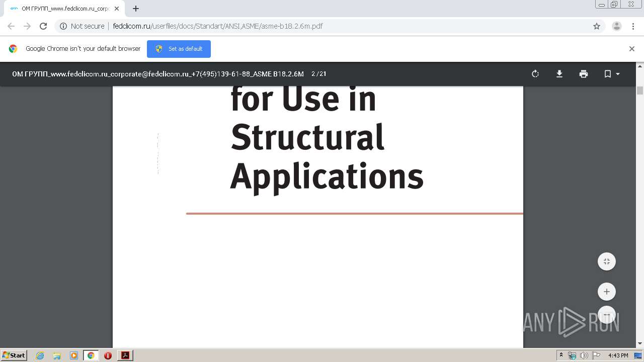The image size is (644, 362).
Task: Open the Chrome profile menu
Action: [617, 26]
